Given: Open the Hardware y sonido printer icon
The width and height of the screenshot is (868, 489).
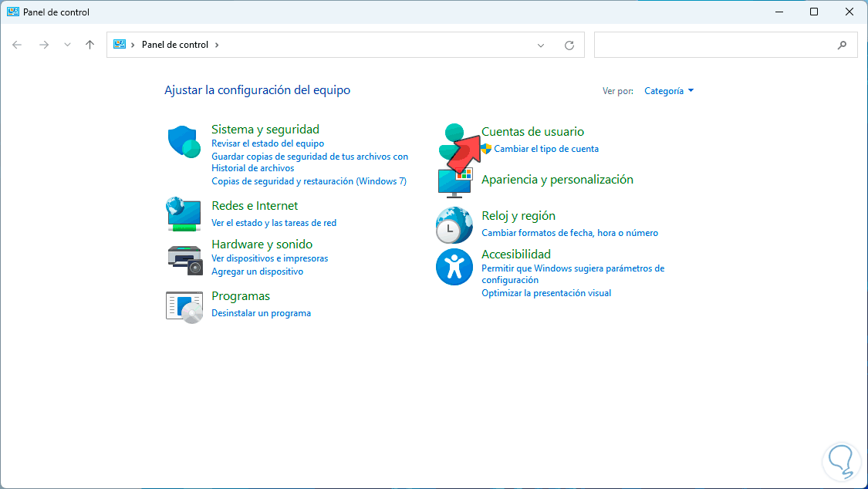Looking at the screenshot, I should pos(185,259).
